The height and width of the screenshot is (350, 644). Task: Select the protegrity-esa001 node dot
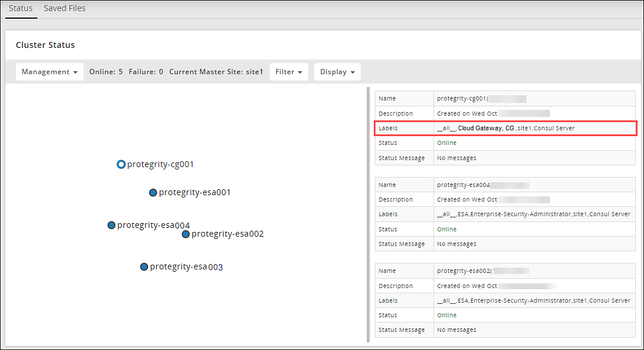(x=153, y=192)
